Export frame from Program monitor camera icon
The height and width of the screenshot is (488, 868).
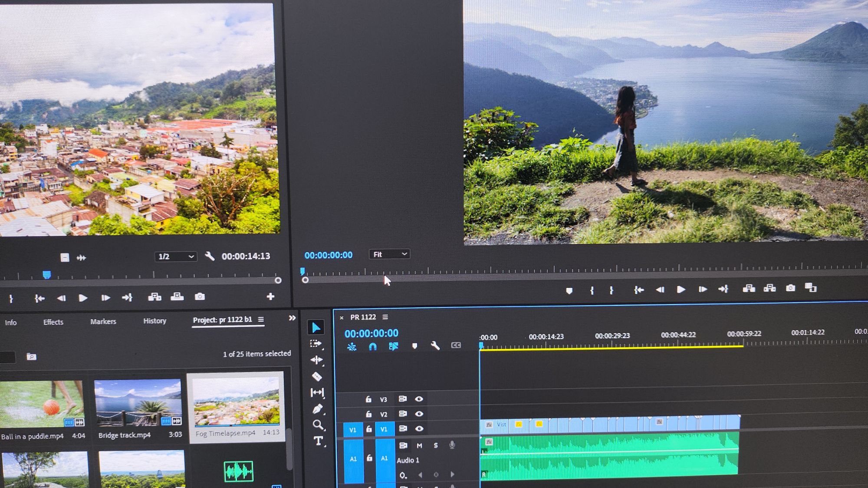(790, 288)
